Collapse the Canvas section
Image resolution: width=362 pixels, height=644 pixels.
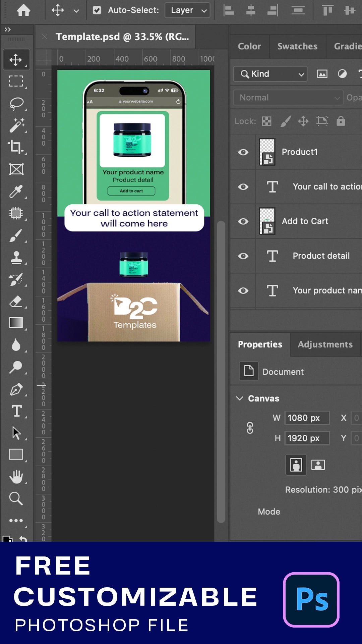240,398
